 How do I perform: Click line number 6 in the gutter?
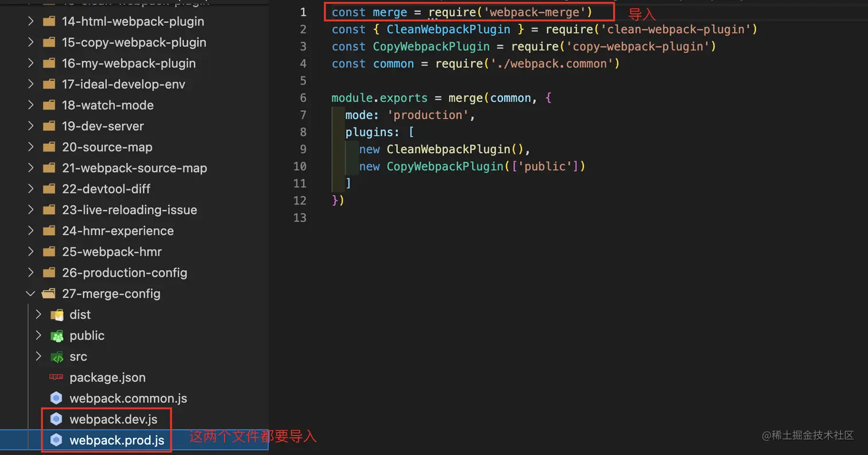click(303, 98)
